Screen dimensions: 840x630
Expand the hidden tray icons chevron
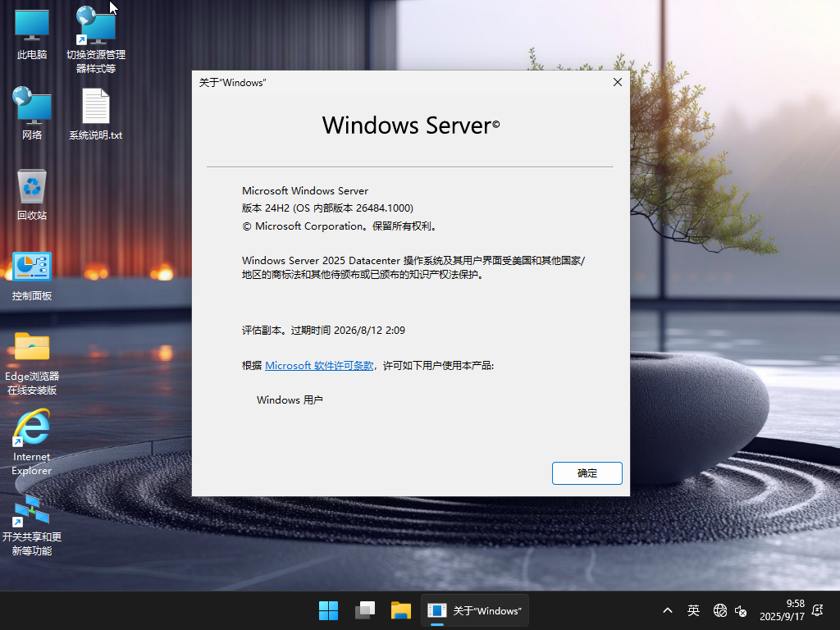coord(668,610)
